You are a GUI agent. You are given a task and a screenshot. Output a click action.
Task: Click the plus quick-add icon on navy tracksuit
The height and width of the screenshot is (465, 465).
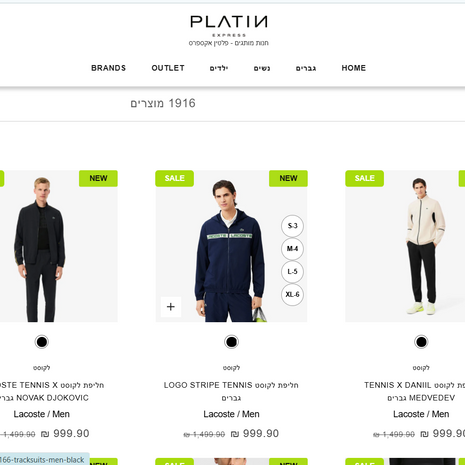coord(171,307)
